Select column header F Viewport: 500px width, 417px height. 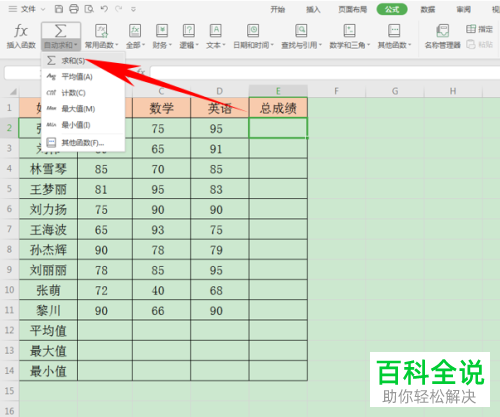[336, 91]
